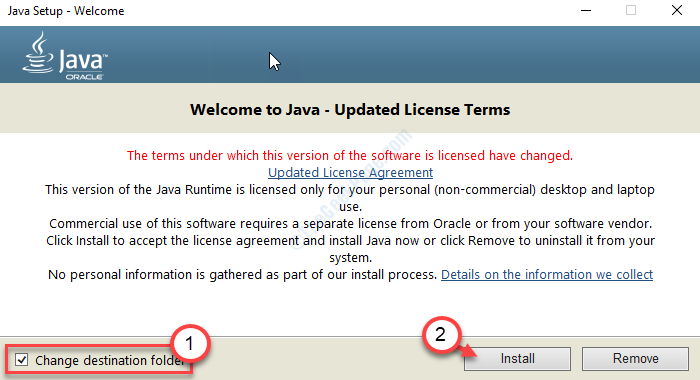Close the Java Setup dialog
700x380 pixels.
click(x=677, y=10)
